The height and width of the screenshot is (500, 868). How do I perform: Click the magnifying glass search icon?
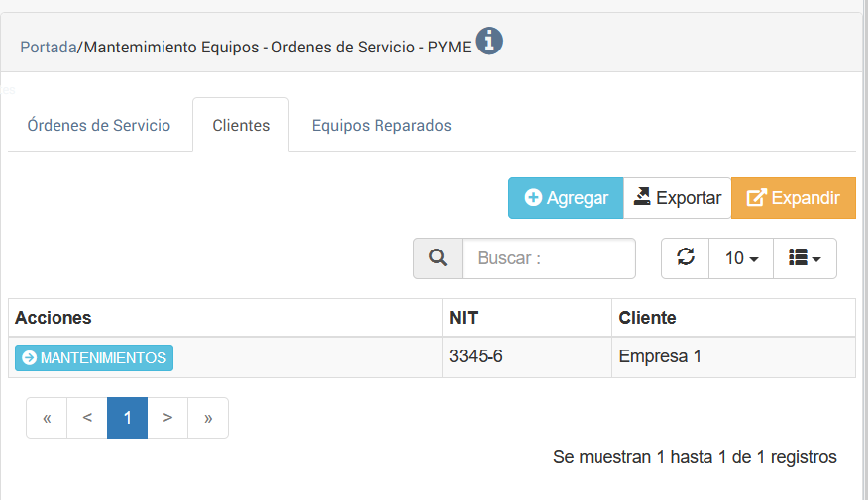click(438, 258)
